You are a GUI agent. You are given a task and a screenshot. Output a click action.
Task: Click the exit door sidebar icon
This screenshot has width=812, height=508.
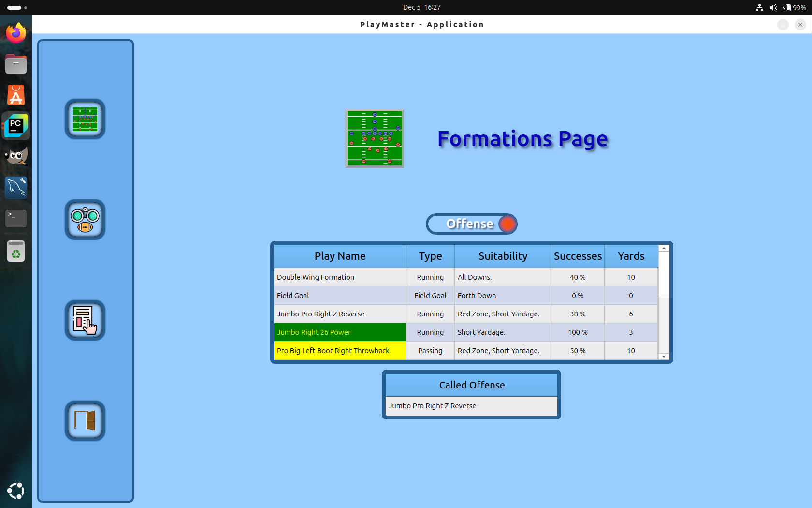(85, 421)
